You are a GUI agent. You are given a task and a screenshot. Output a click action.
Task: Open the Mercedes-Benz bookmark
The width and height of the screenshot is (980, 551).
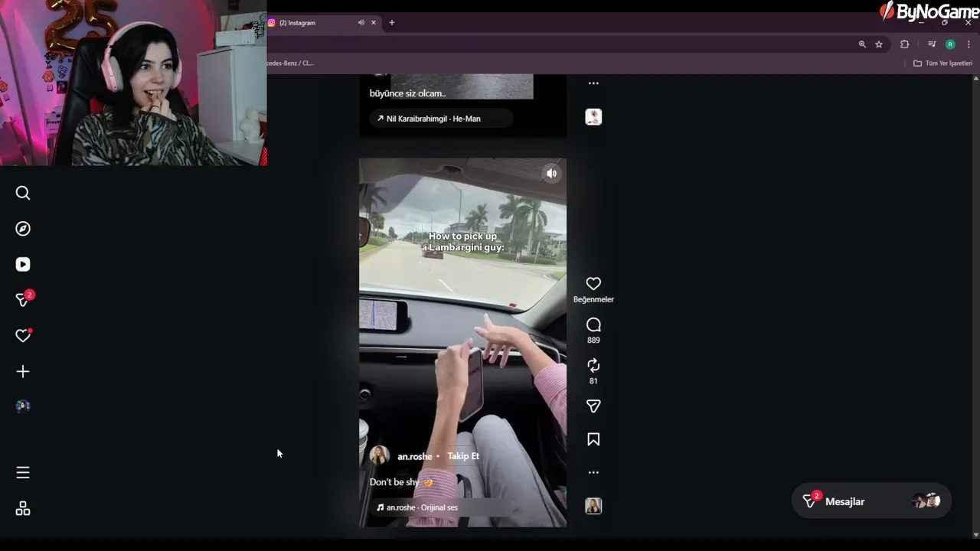tap(290, 64)
